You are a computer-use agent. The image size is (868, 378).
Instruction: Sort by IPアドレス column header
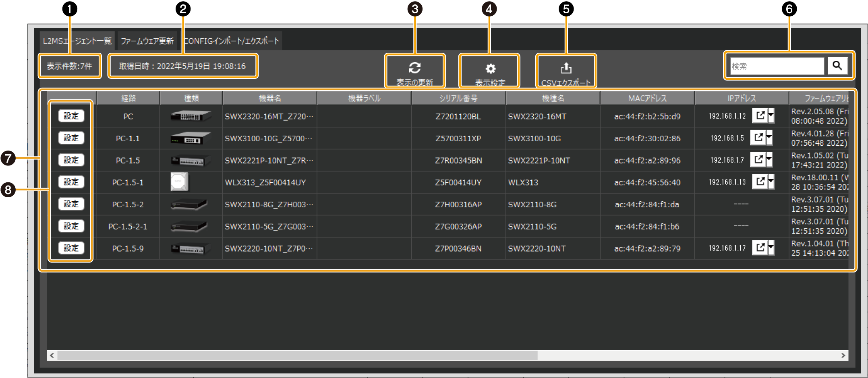tap(741, 98)
